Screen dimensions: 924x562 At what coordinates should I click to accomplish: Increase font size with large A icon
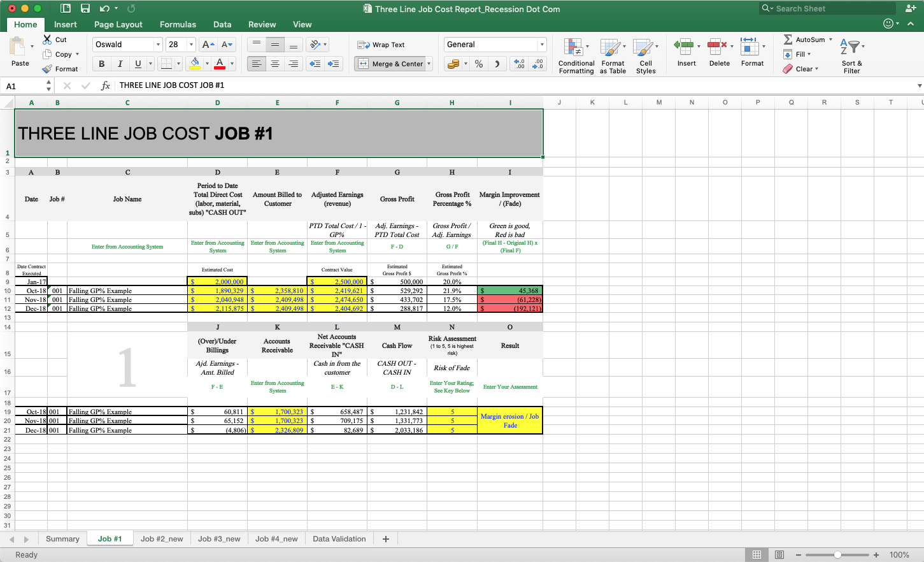point(208,45)
